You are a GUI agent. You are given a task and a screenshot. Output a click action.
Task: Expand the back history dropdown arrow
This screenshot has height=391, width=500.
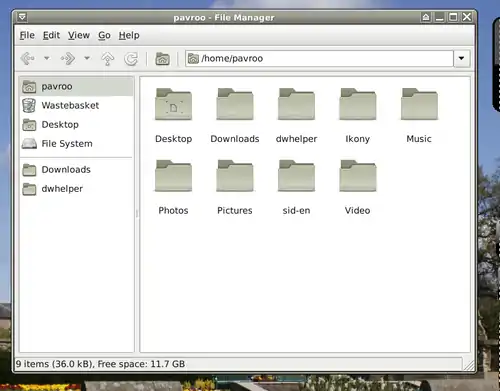click(x=47, y=58)
